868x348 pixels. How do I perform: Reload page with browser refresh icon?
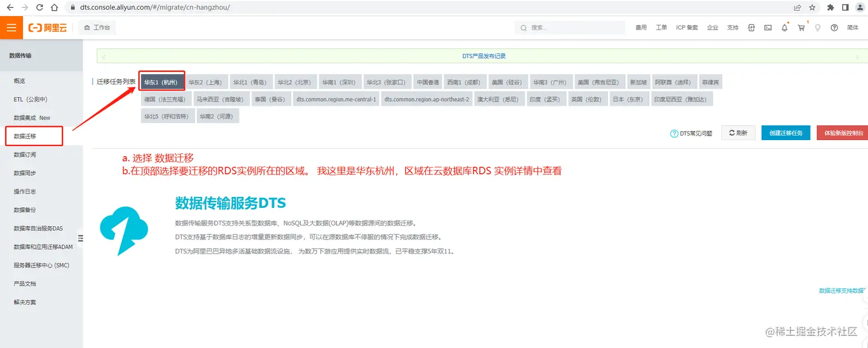coord(40,7)
